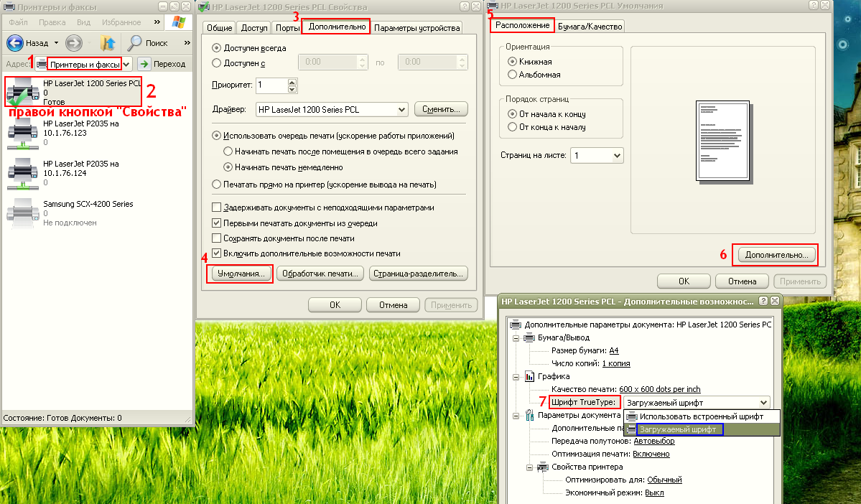Toggle 'Задерживать документы с неподходящими параметрами' checkbox
861x504 pixels.
(x=217, y=207)
